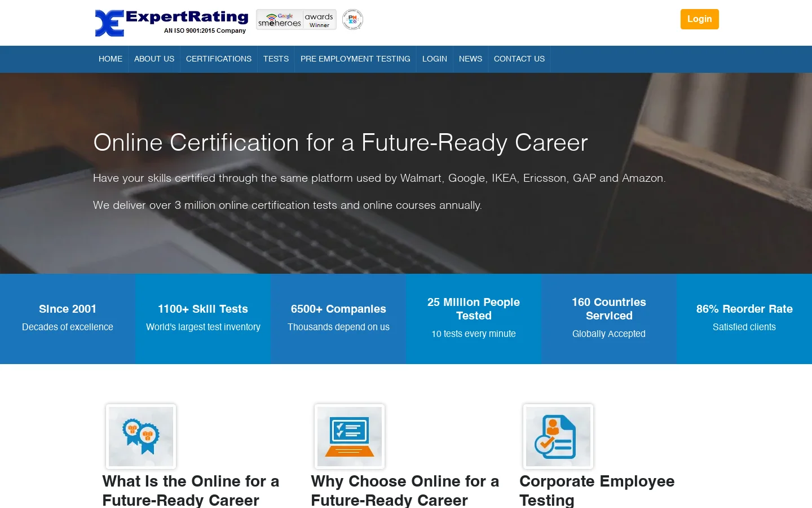Click the 6500+ Companies tile
This screenshot has width=812, height=508.
[x=338, y=319]
